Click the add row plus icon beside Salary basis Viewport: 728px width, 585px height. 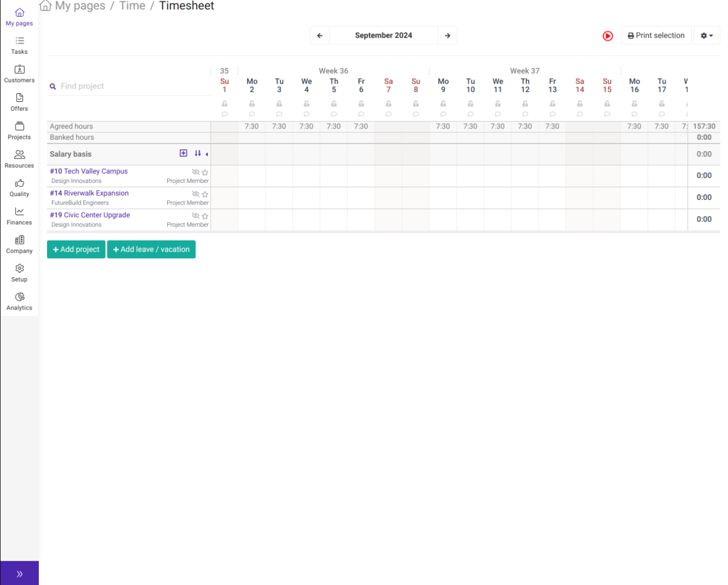[x=183, y=153]
